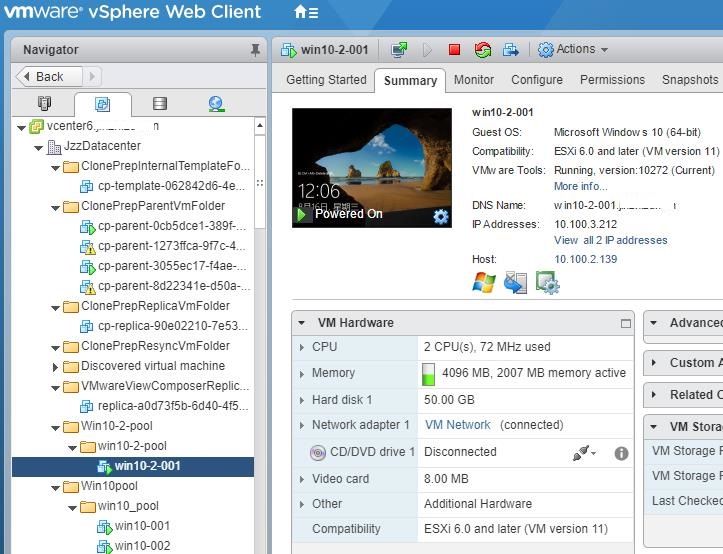The image size is (723, 554).
Task: Collapse the ClonePrepParentVmFolder
Action: pyautogui.click(x=55, y=208)
